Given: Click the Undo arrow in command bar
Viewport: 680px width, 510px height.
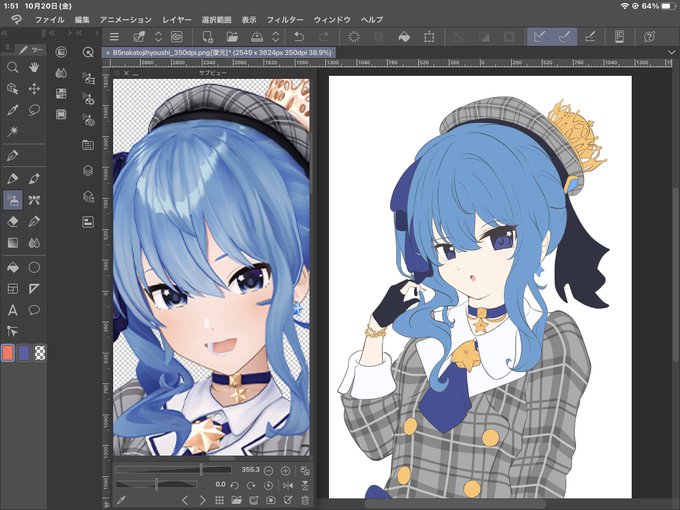Looking at the screenshot, I should coord(299,37).
